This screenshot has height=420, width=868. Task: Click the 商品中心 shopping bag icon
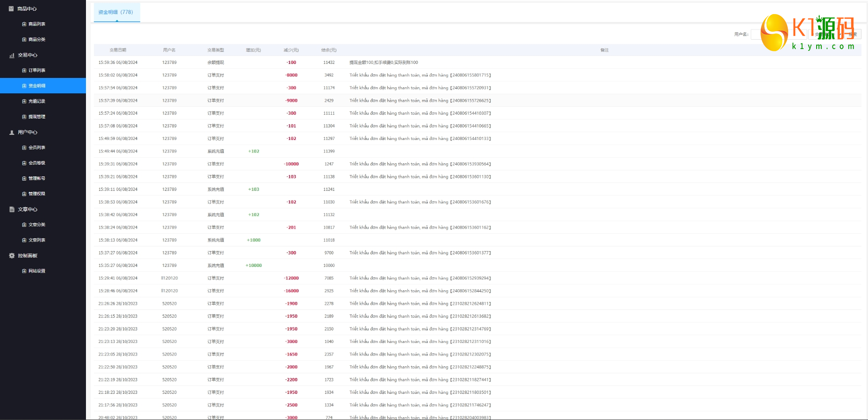coord(11,9)
